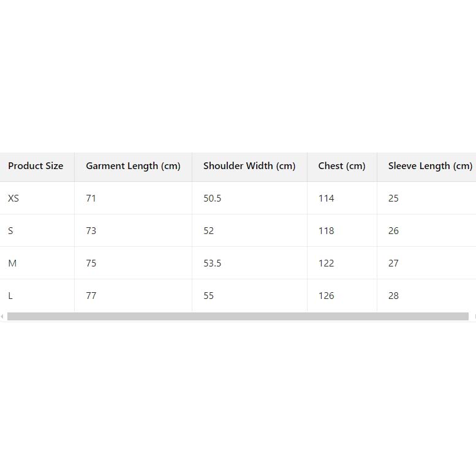This screenshot has height=476, width=476.
Task: Click shoulder width value 53.5
Action: click(212, 263)
